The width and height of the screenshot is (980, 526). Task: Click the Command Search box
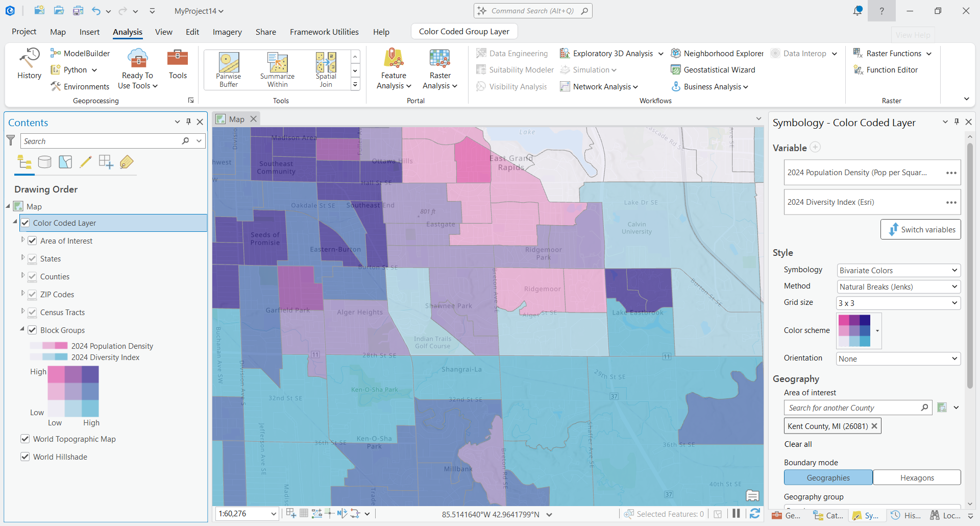pos(533,11)
